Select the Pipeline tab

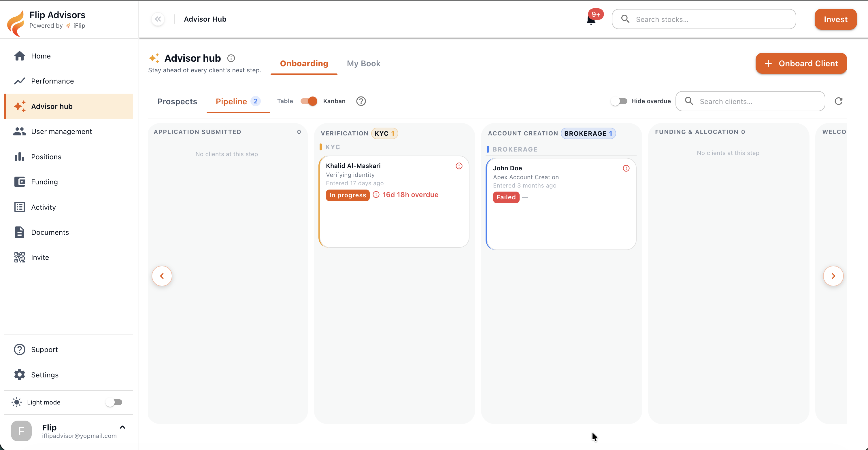click(x=238, y=101)
